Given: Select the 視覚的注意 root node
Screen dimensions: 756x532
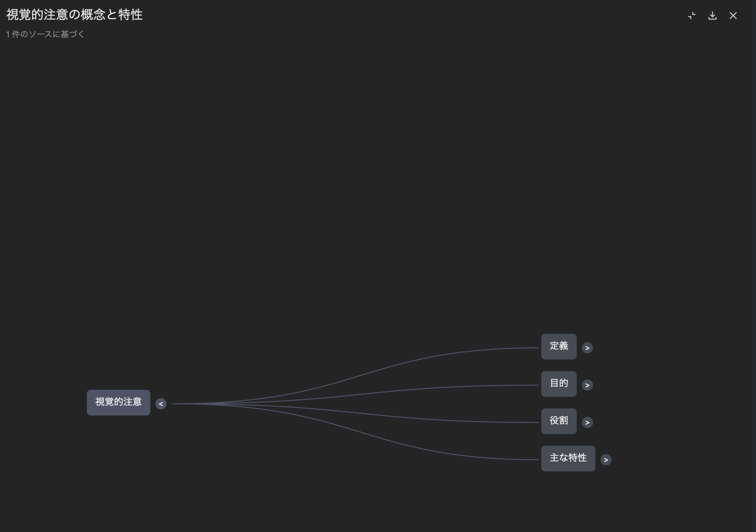Looking at the screenshot, I should click(119, 402).
